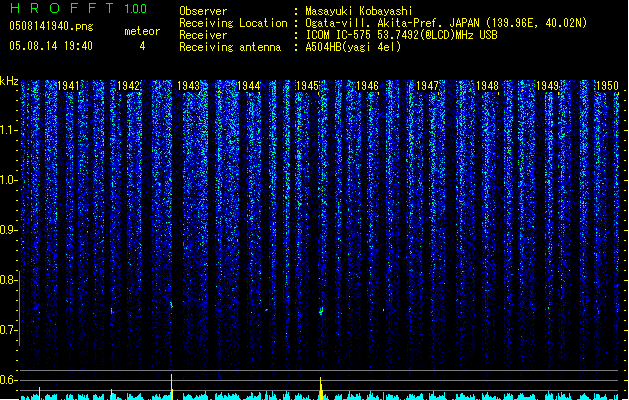Click the 1.1 frequency axis label
Screen dimensions: 629x400
coord(8,130)
